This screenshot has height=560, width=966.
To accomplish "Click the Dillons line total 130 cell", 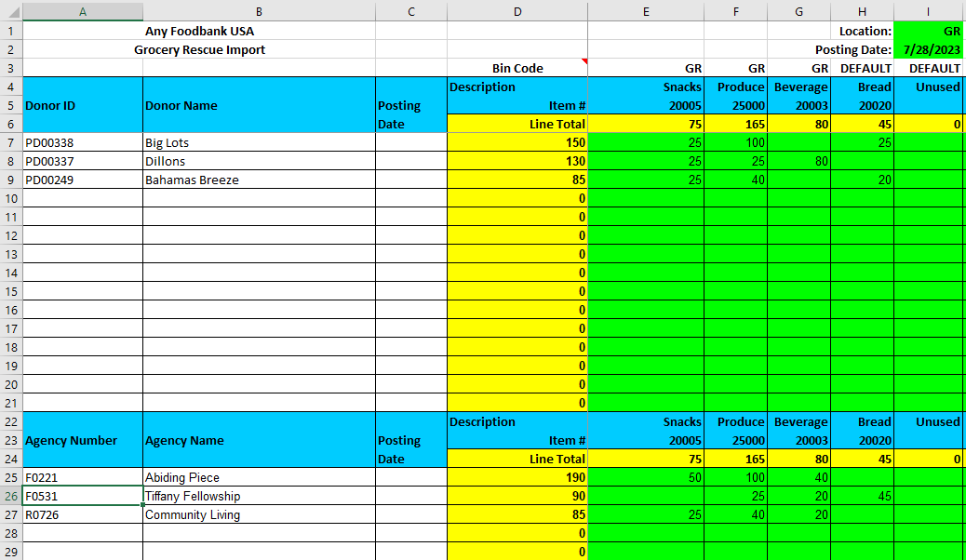I will pyautogui.click(x=517, y=161).
